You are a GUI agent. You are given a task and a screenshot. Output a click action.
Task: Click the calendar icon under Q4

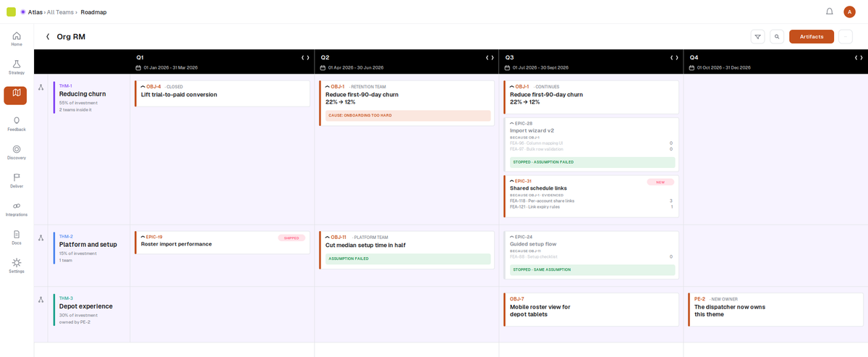[x=692, y=67]
